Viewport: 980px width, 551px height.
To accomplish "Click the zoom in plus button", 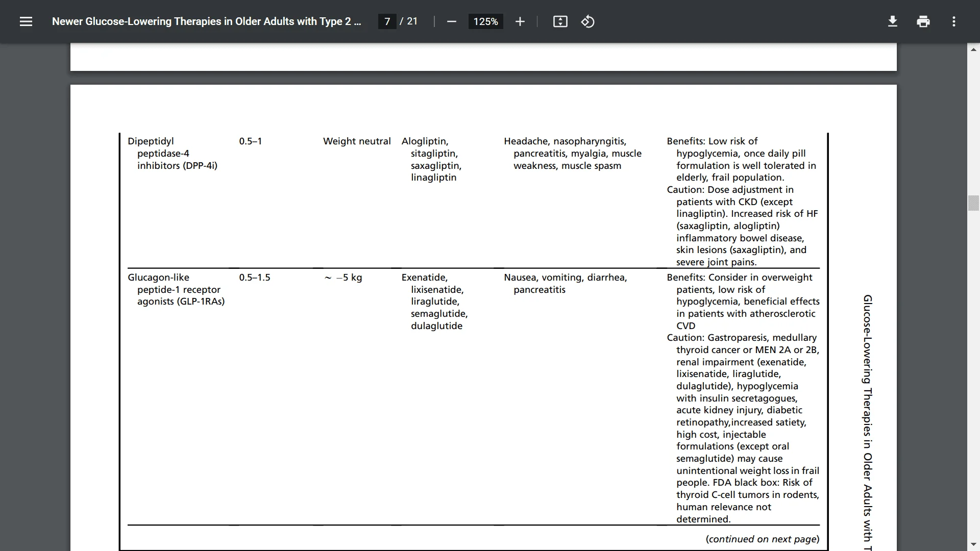I will 520,21.
